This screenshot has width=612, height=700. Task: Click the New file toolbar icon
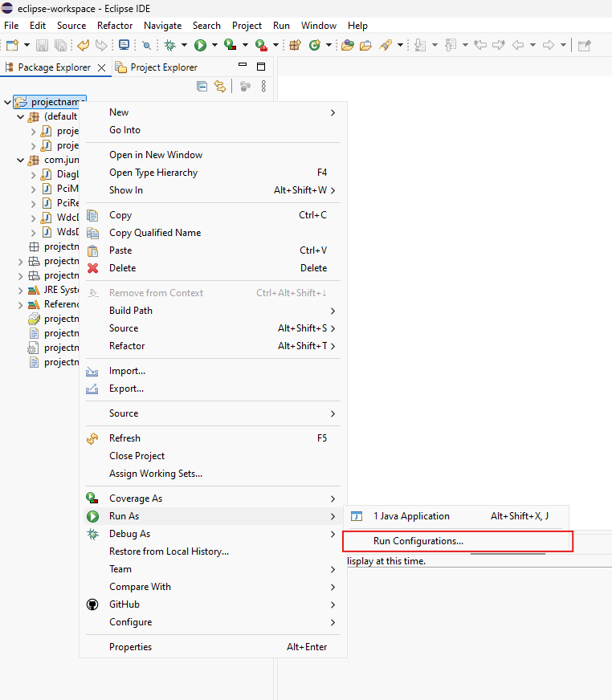[12, 46]
